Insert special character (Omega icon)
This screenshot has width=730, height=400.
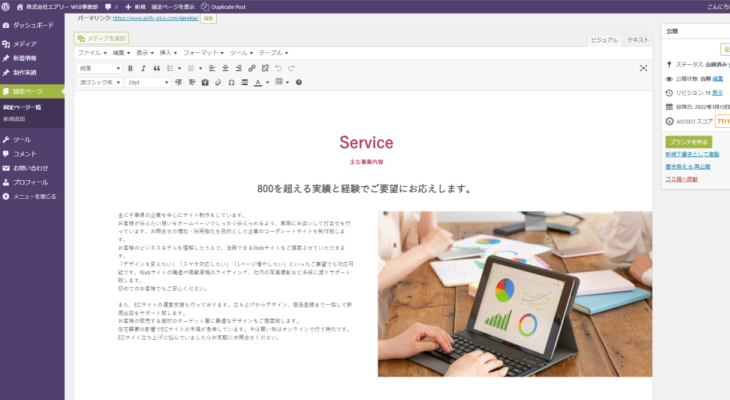point(231,82)
